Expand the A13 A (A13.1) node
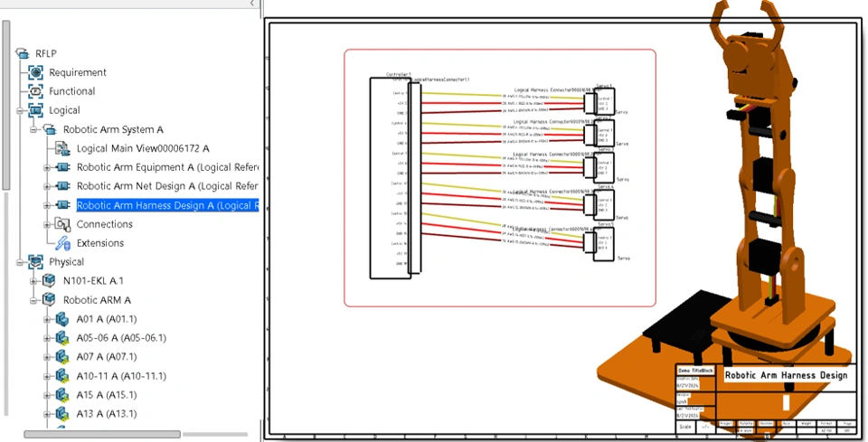868x442 pixels. coord(46,414)
